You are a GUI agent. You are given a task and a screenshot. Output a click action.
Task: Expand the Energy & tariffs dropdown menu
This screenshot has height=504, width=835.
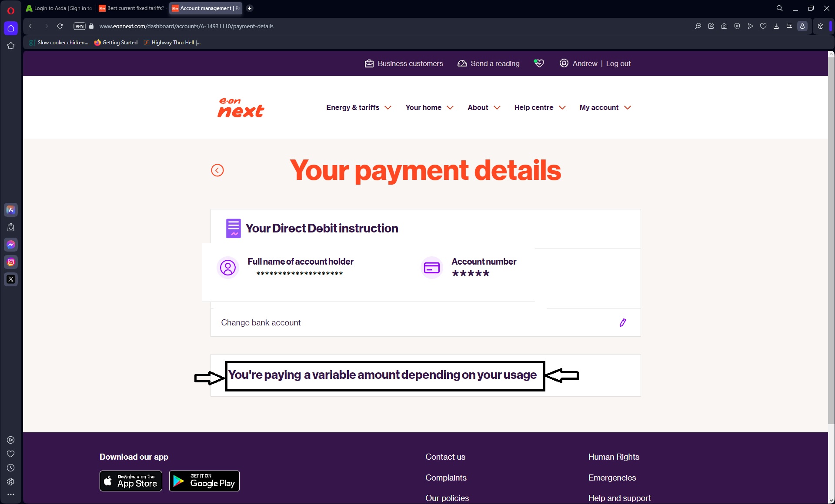(x=358, y=107)
